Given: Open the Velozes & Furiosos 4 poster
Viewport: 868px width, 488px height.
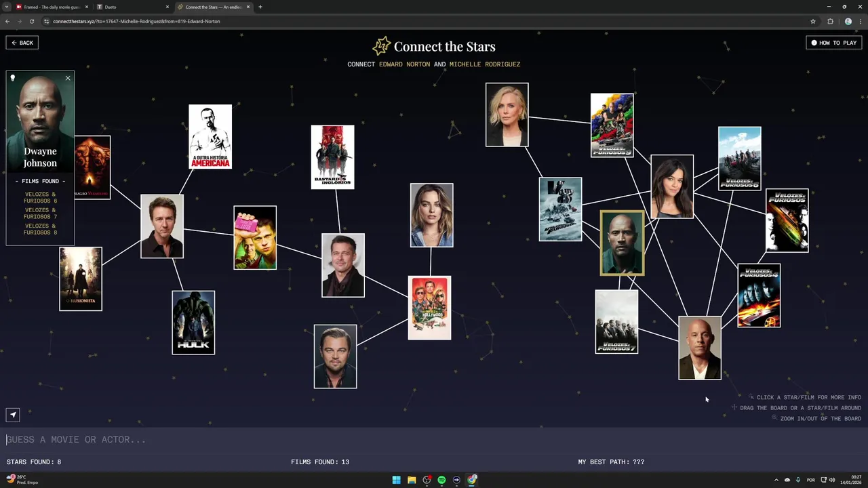Looking at the screenshot, I should coord(759,296).
